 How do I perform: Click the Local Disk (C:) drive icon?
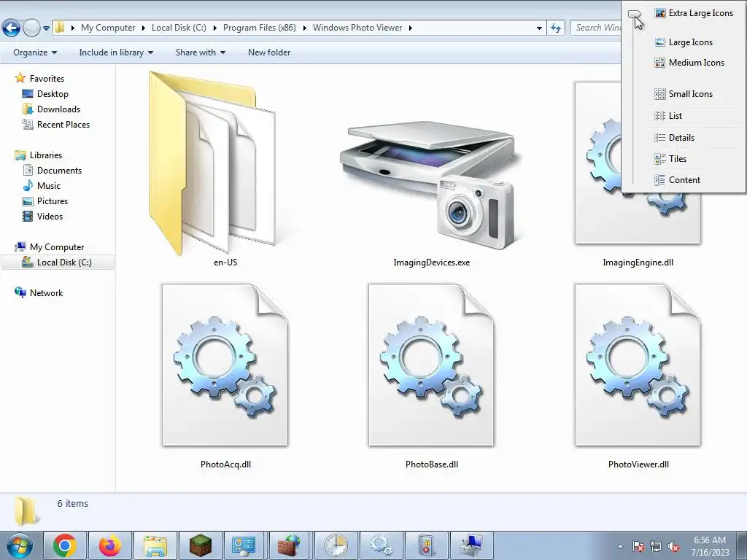click(28, 262)
